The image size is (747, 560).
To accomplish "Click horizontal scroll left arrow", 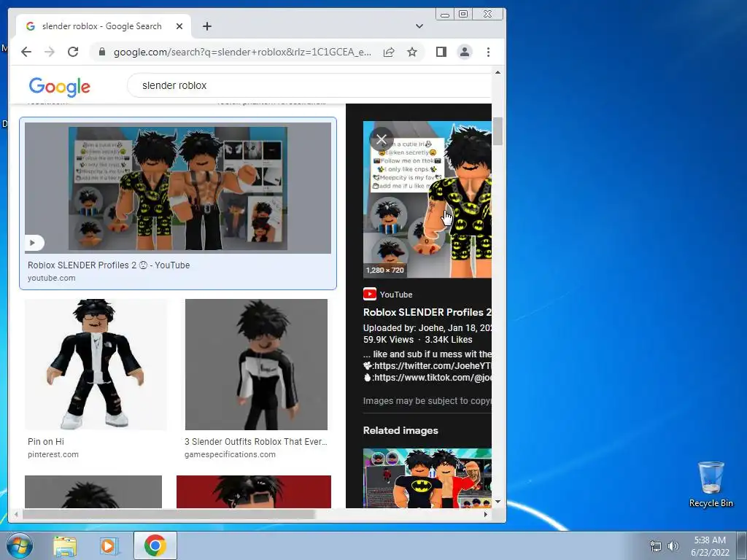I will pyautogui.click(x=17, y=514).
